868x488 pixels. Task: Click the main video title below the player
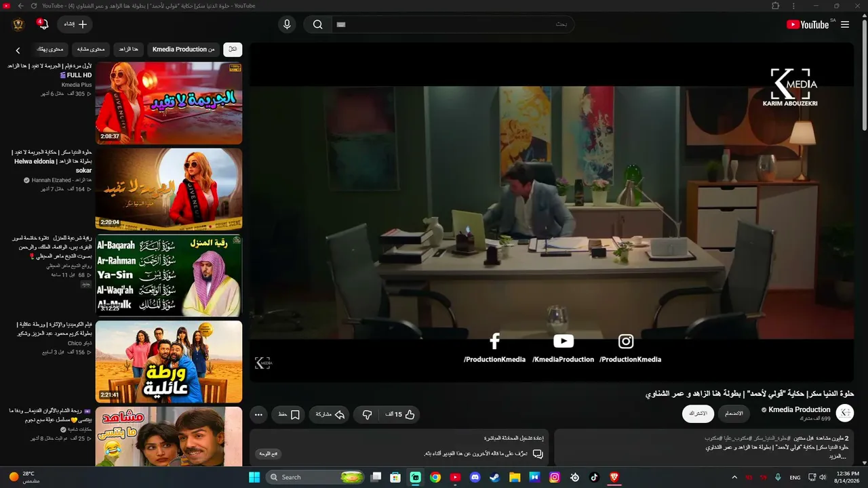[x=749, y=394]
